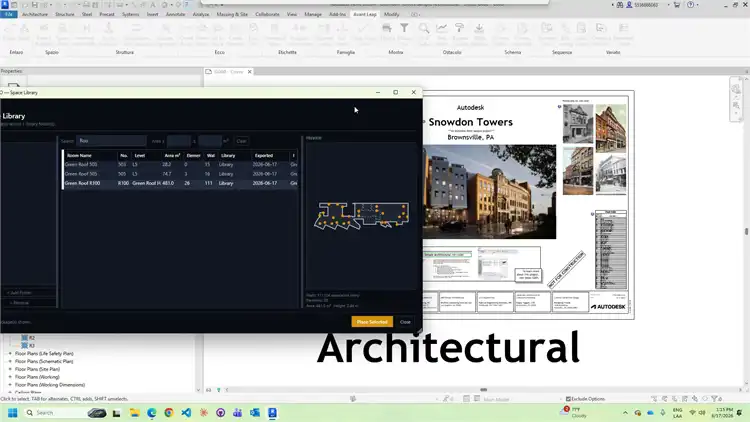Select the Green Roof R100 table row
750x422 pixels.
[x=180, y=183]
